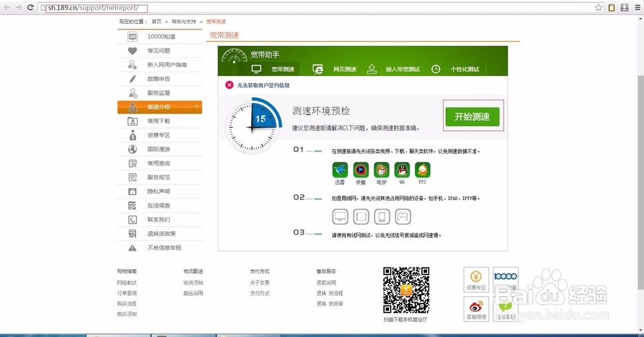Click the 故障申告 pencil icon
Image resolution: width=644 pixels, height=337 pixels.
point(132,79)
